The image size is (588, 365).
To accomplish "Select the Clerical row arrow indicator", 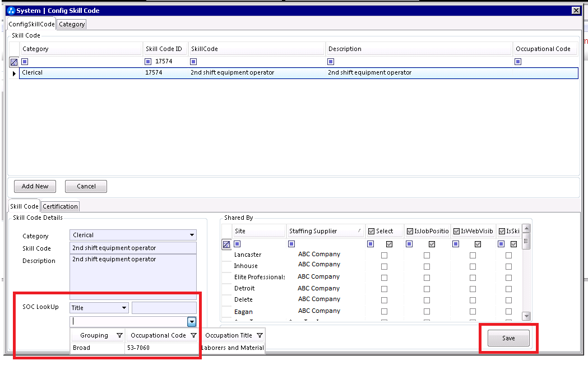I will click(14, 73).
